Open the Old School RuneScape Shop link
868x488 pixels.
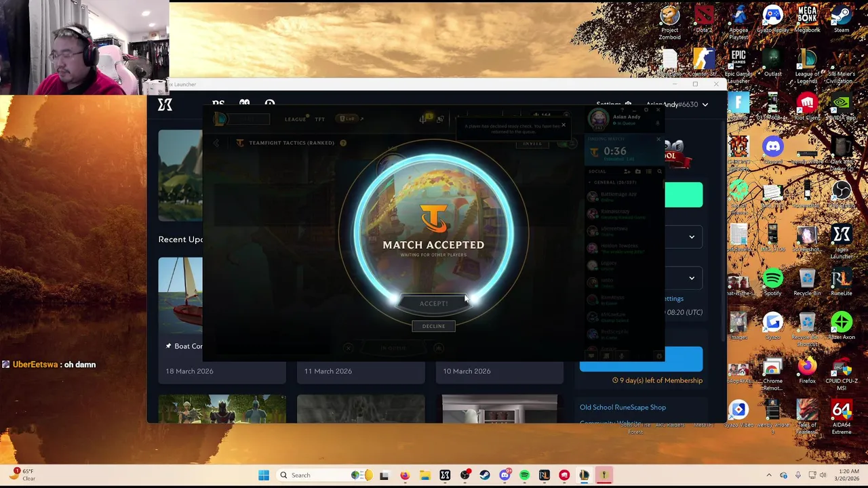point(623,407)
